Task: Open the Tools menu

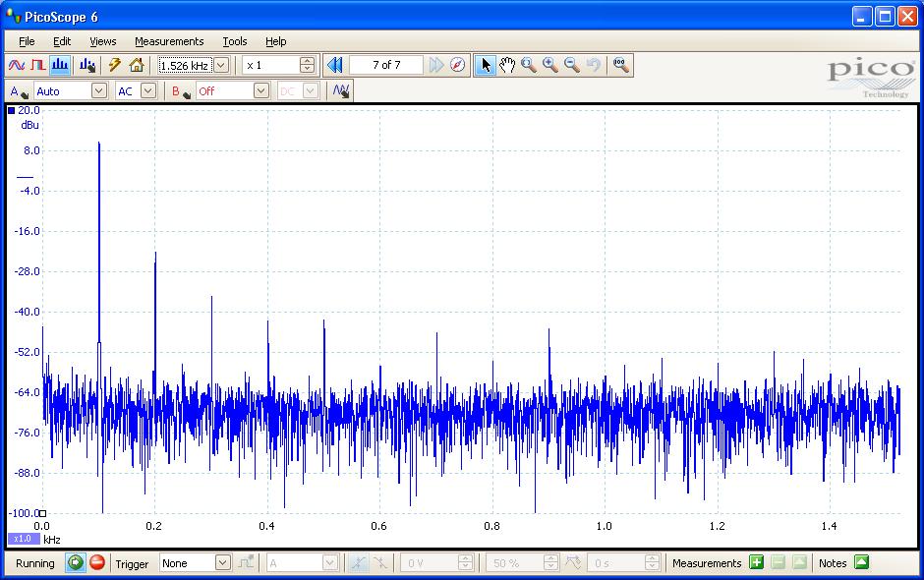Action: coord(234,41)
